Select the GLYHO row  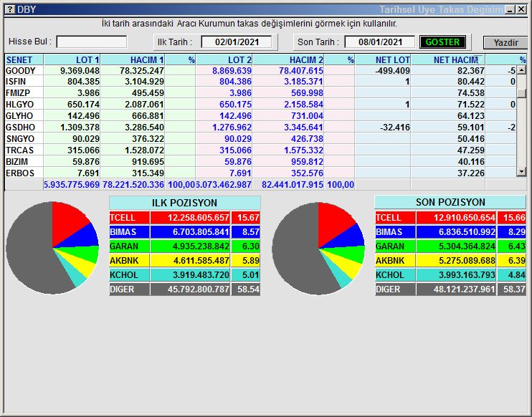(x=260, y=116)
